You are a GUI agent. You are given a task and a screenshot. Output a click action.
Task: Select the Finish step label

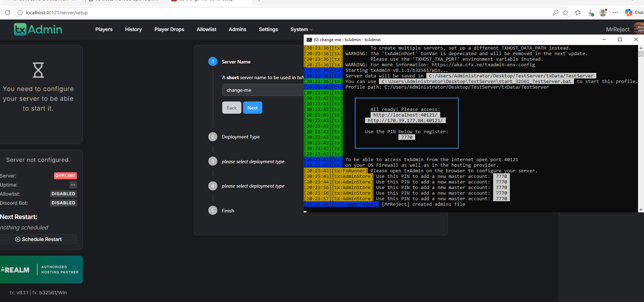[228, 211]
